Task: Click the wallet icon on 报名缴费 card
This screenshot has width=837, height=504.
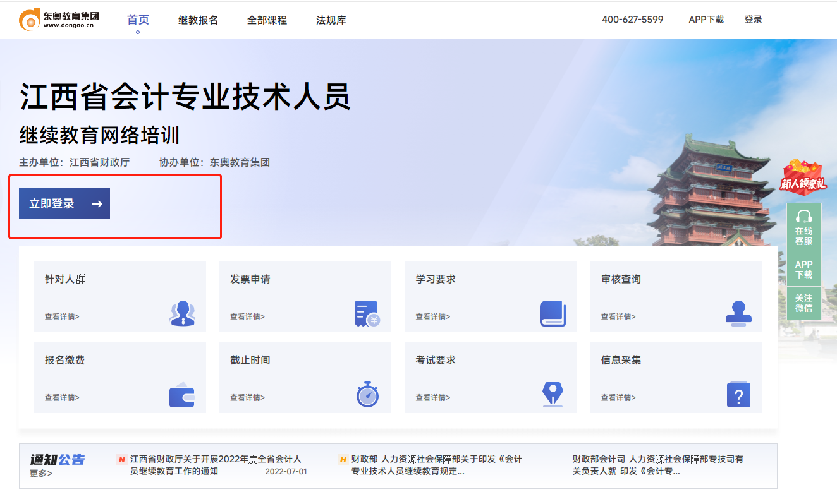Action: (x=183, y=395)
